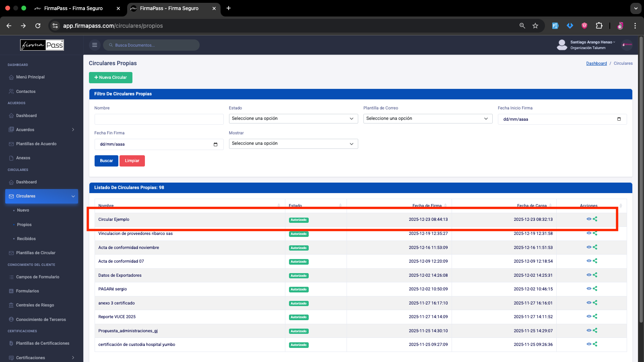Open calendar picker for Fecha Fin Firma

point(215,144)
